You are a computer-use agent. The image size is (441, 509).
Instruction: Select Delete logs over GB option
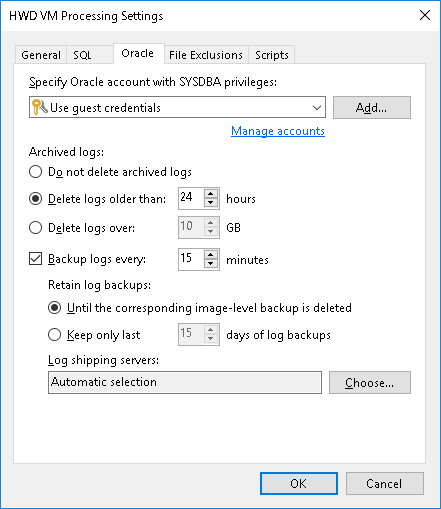[35, 228]
